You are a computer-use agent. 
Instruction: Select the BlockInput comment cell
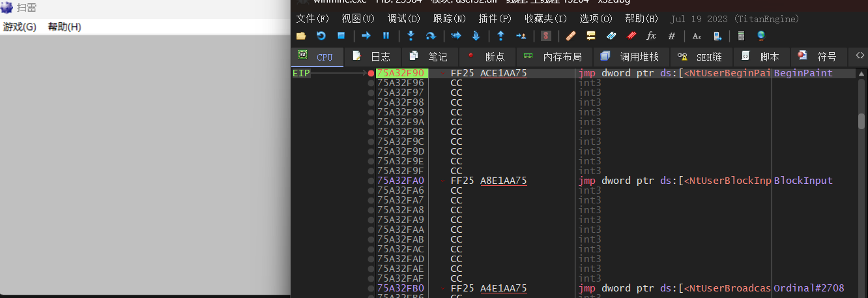[x=803, y=181]
